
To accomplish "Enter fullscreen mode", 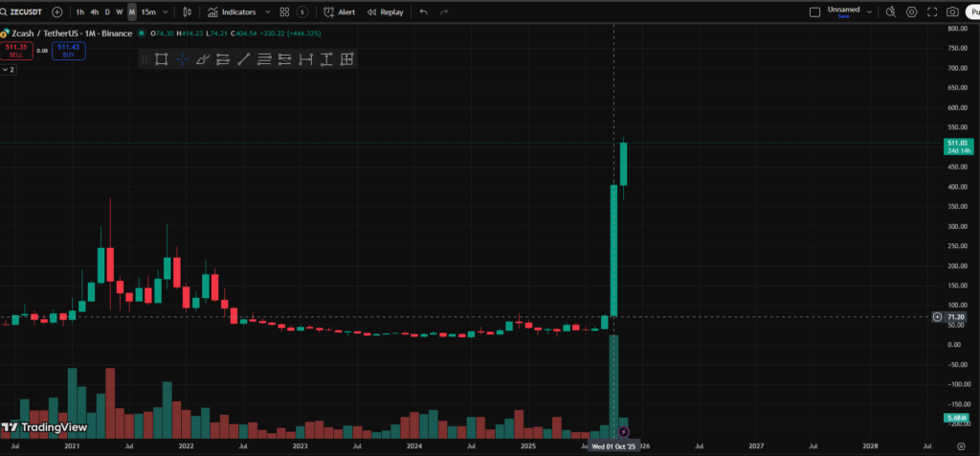I will tap(931, 12).
